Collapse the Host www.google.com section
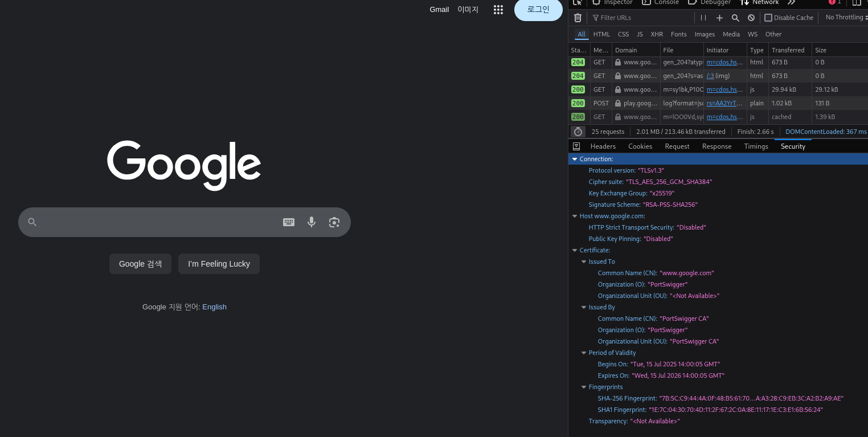The height and width of the screenshot is (437, 868). pos(575,216)
